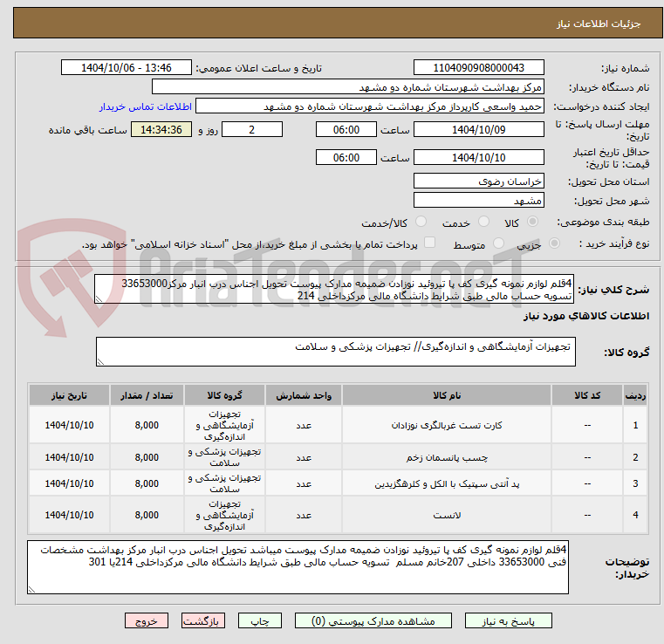Select the کالا/خدمت radio button
The width and height of the screenshot is (664, 644).
tap(421, 222)
